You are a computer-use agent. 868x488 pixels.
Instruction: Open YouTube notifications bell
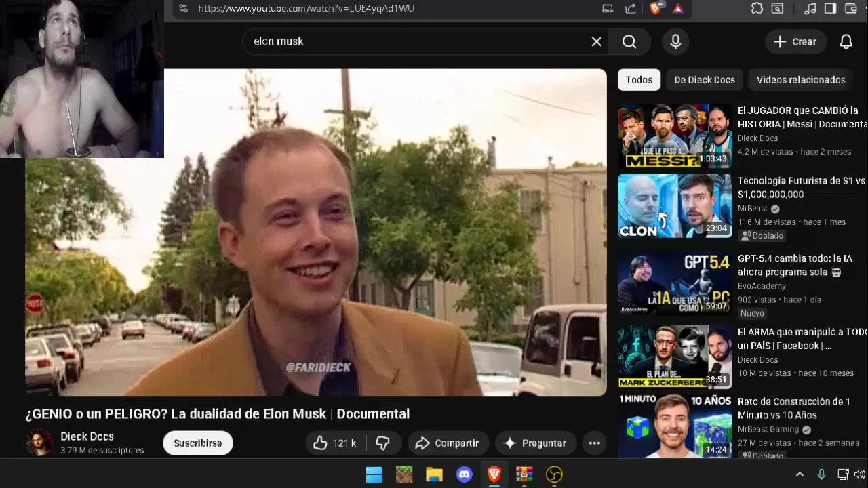pos(846,41)
